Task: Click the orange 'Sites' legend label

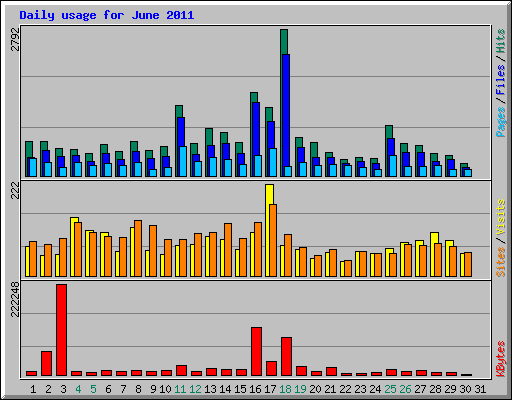Action: click(500, 262)
